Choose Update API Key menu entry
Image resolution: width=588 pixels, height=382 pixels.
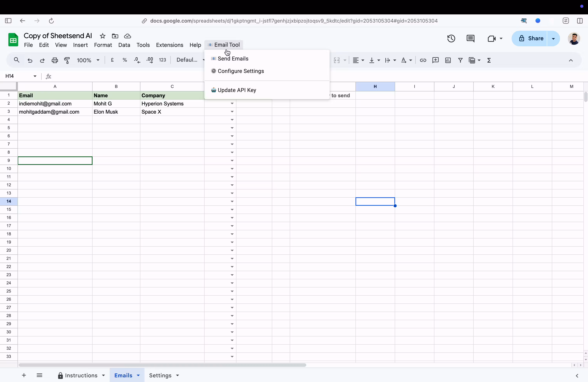coord(237,90)
